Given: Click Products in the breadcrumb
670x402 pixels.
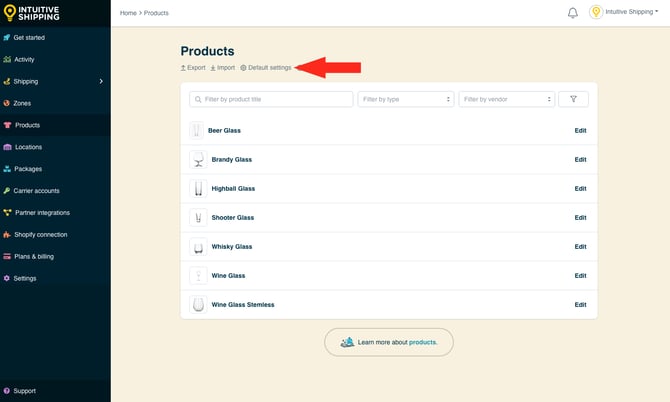Looking at the screenshot, I should (156, 13).
